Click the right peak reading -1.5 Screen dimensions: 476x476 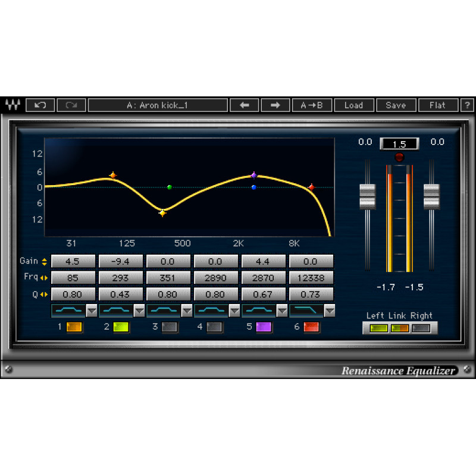(414, 287)
